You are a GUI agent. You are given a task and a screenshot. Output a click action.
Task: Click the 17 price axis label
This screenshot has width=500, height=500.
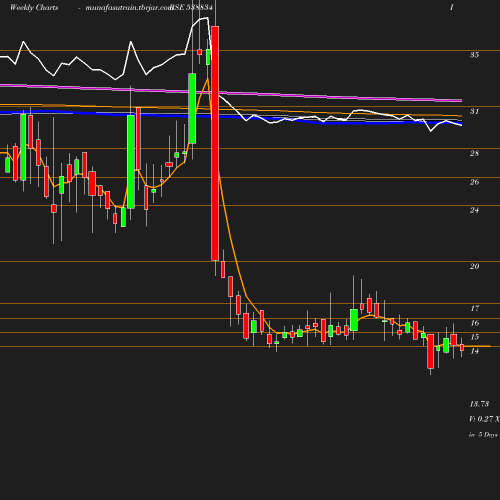(x=475, y=308)
